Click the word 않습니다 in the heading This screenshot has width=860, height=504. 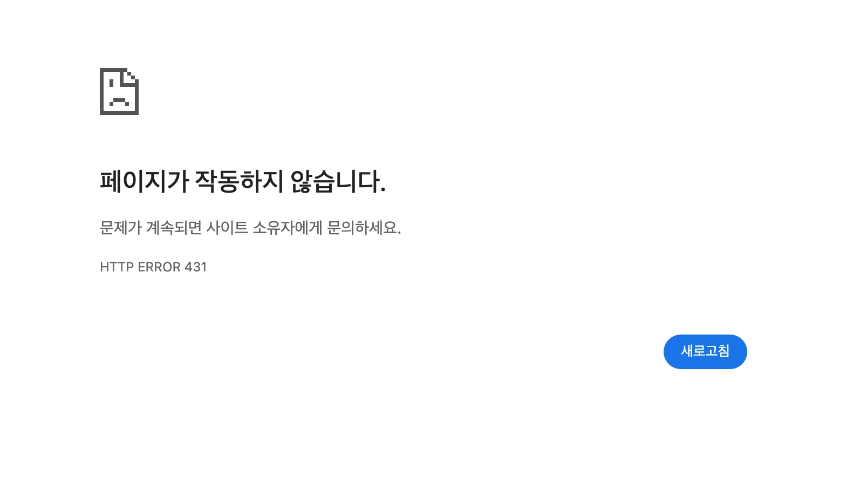coord(335,181)
